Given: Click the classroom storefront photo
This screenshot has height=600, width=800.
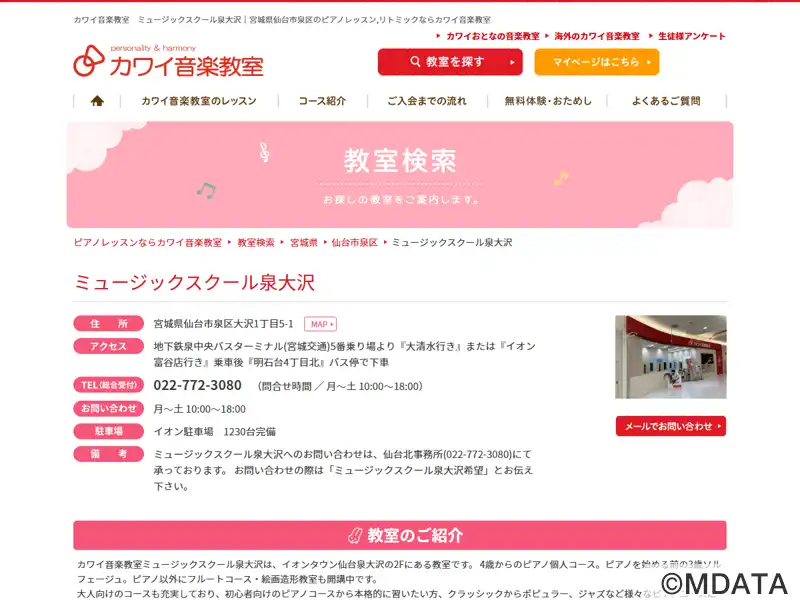Looking at the screenshot, I should (x=671, y=357).
